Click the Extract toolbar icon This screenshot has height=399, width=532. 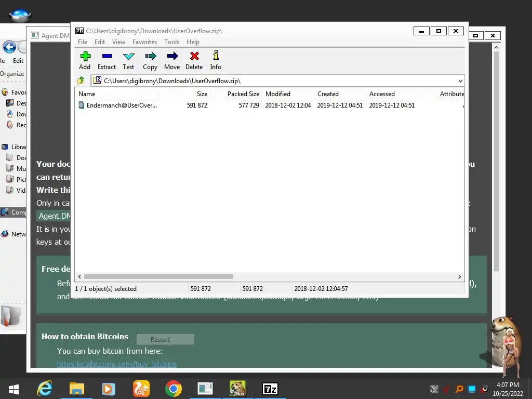coord(107,61)
